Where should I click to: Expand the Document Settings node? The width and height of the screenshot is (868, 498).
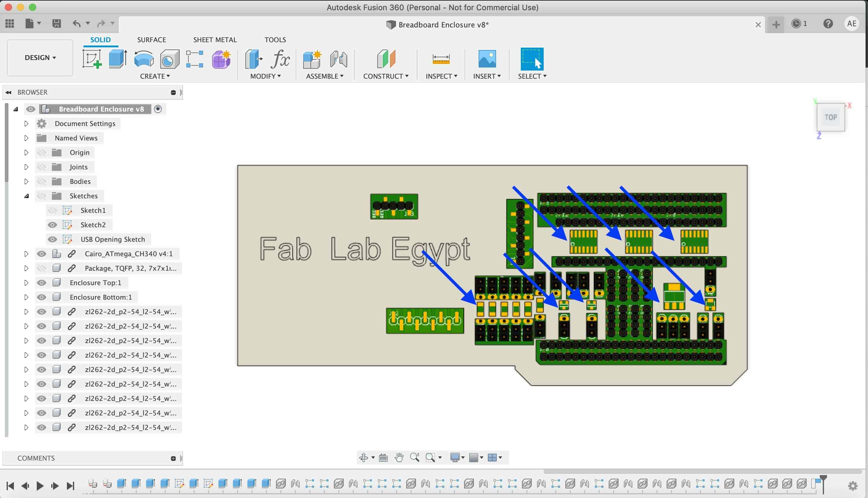coord(26,124)
